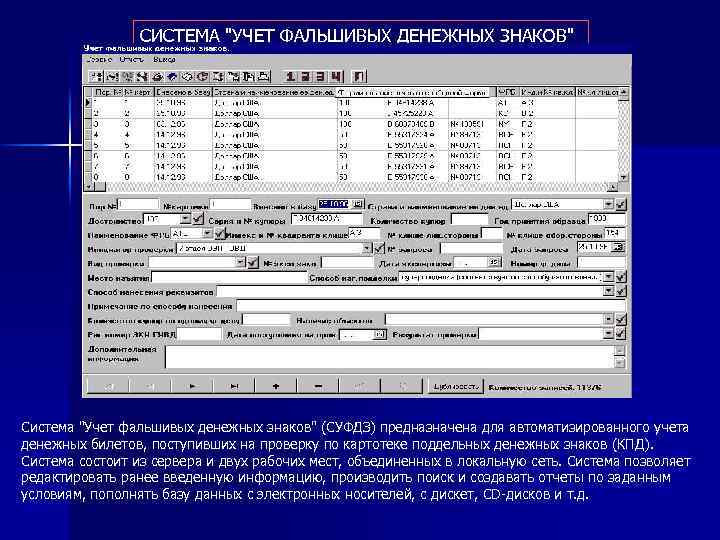Open calendar for Дата экспертизы field
This screenshot has height=540, width=720.
[x=494, y=262]
